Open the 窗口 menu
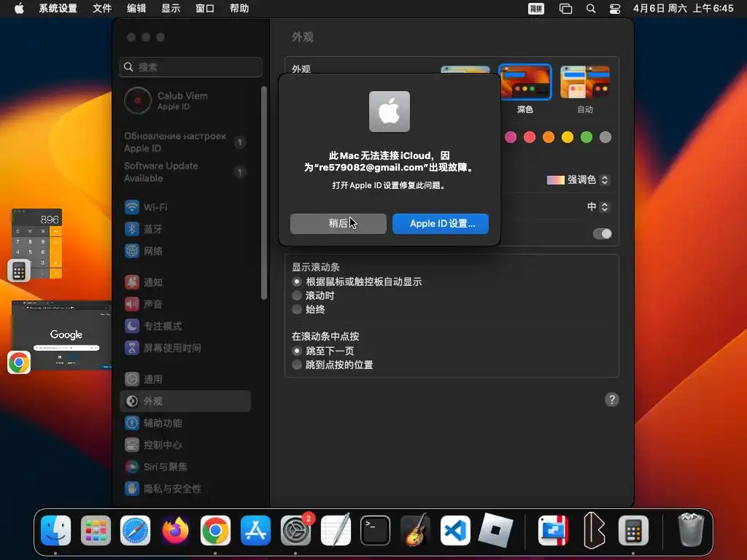 tap(205, 9)
